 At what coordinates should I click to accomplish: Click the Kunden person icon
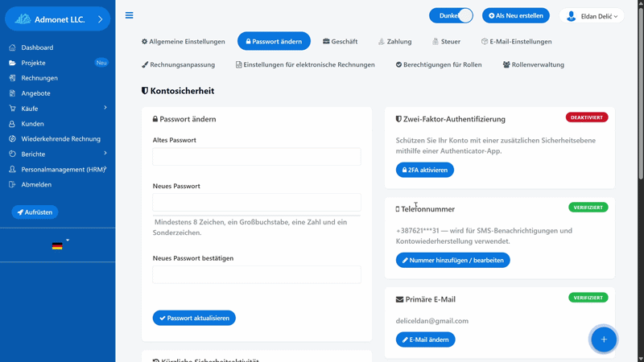click(12, 124)
